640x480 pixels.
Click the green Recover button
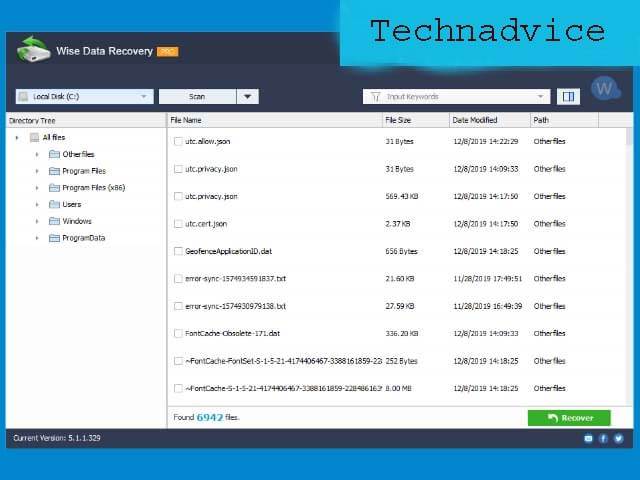click(569, 418)
